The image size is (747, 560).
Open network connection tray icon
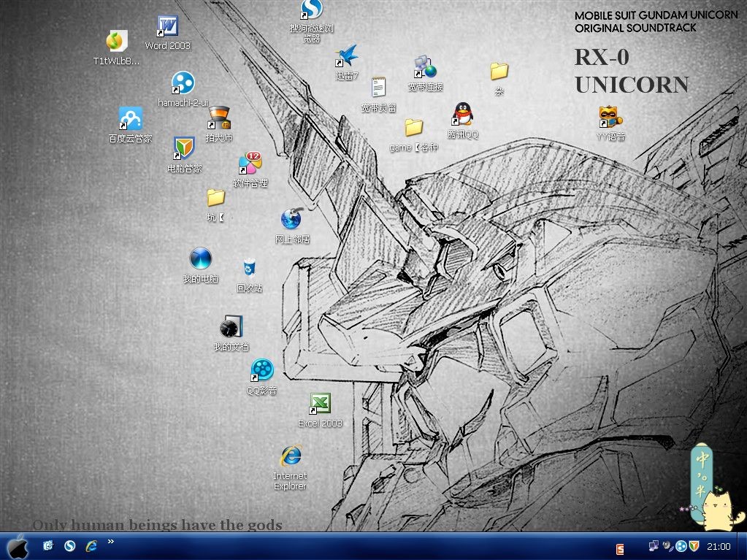click(654, 546)
